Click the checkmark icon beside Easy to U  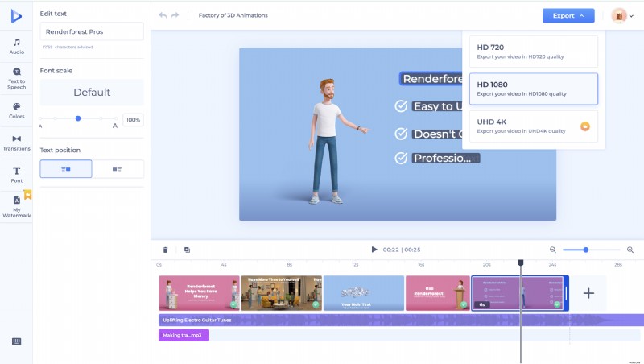click(401, 106)
